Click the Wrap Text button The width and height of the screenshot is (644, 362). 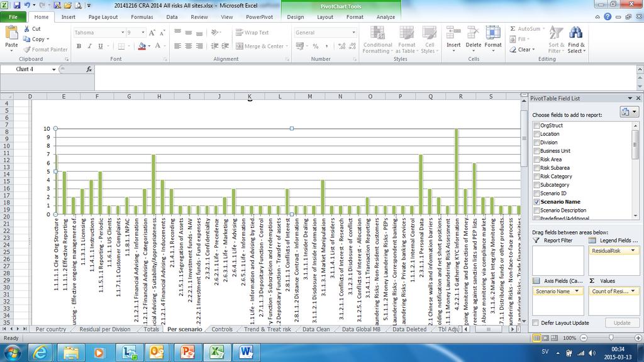252,33
